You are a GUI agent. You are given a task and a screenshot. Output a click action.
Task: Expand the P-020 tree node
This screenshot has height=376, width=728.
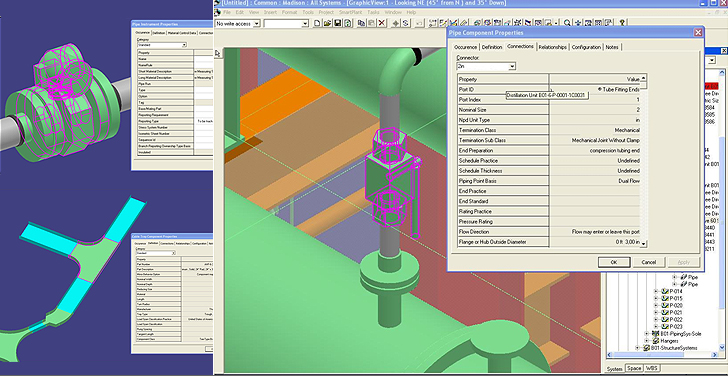tap(656, 305)
